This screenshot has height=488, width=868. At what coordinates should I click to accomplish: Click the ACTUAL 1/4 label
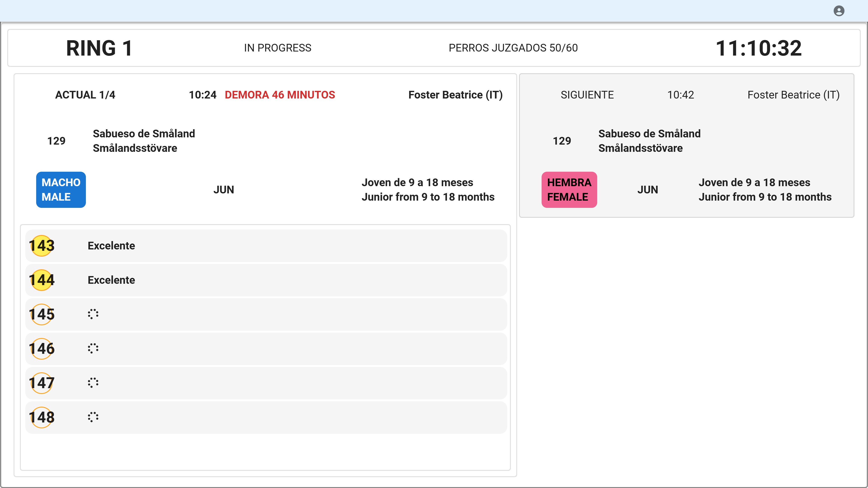coord(85,95)
